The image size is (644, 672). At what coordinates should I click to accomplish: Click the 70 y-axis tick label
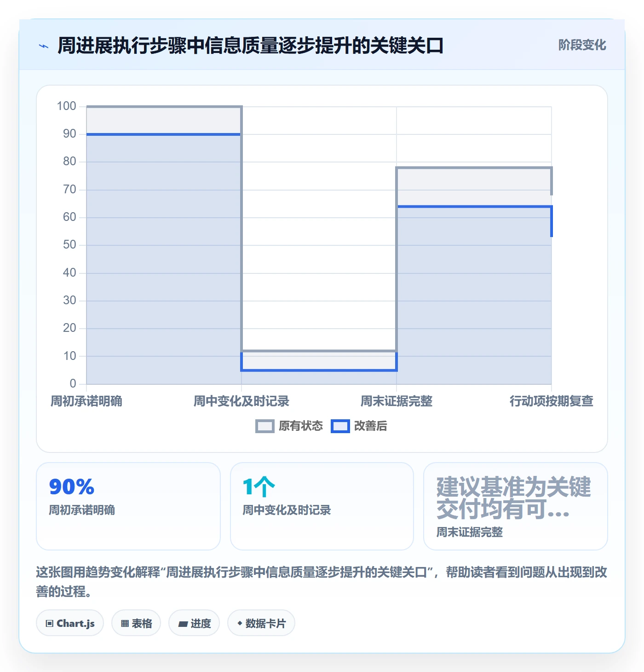pyautogui.click(x=70, y=190)
